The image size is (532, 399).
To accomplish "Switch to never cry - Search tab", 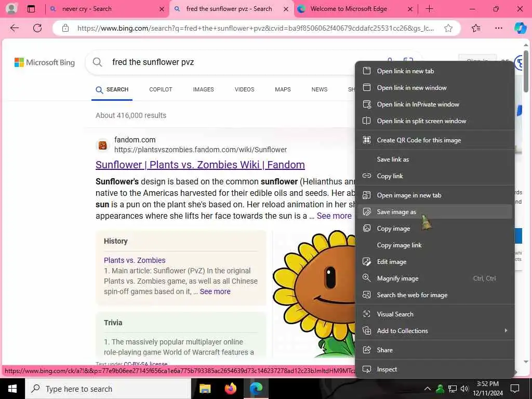I will [x=107, y=9].
